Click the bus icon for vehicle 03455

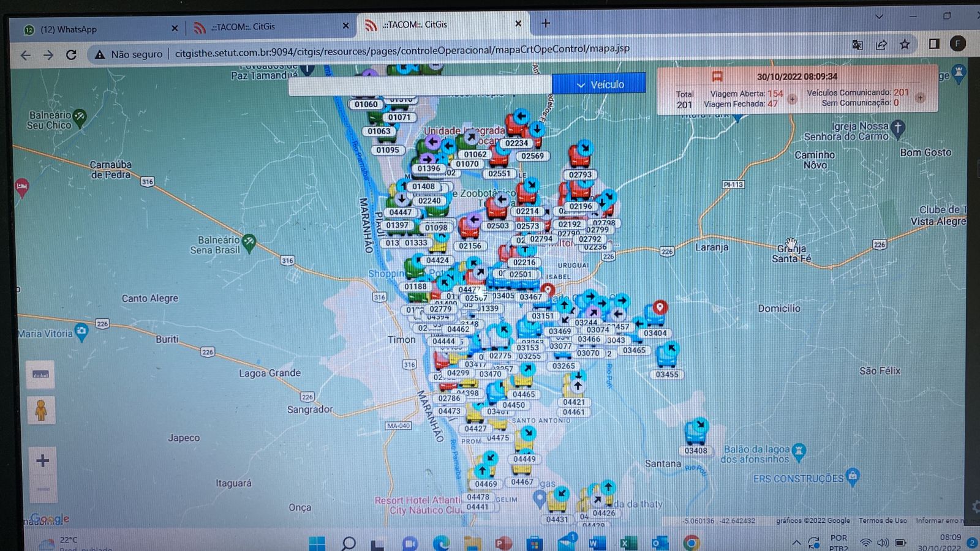point(666,355)
